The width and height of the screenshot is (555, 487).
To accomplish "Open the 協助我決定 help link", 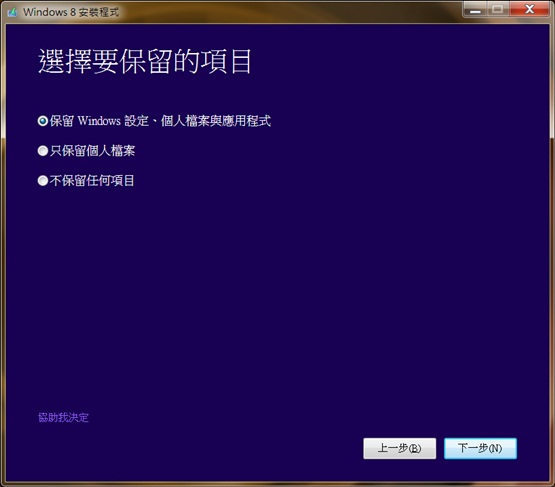I will pos(63,418).
